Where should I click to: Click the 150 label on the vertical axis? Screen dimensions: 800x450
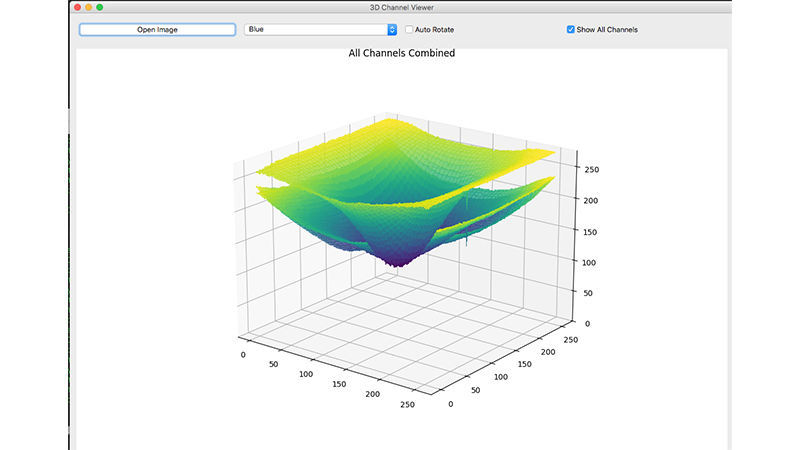[590, 232]
